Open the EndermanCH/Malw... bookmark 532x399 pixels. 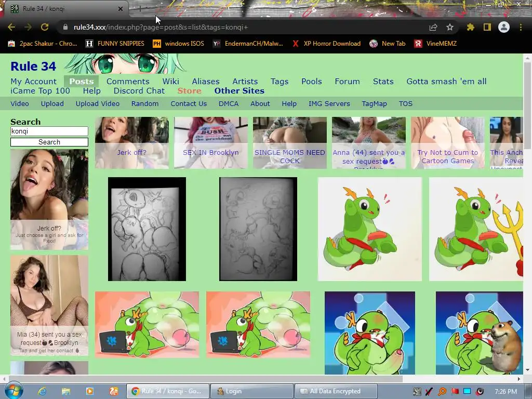[248, 44]
